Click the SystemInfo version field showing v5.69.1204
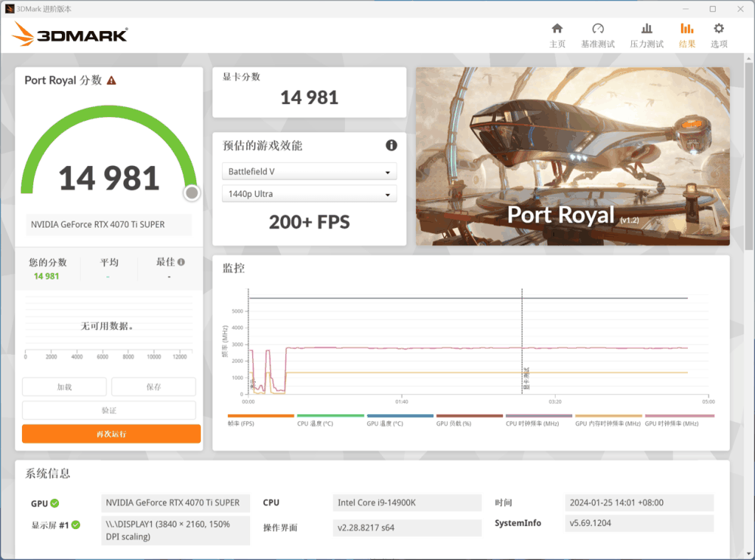 (639, 522)
